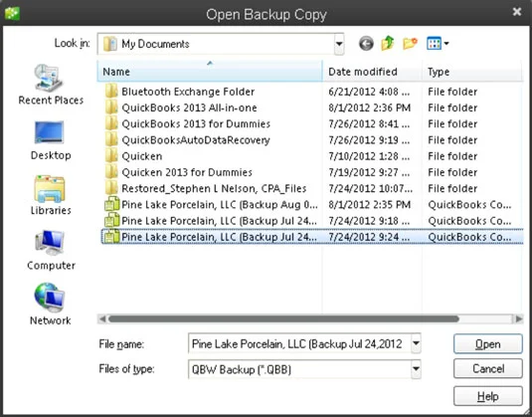Select the Bluetooth Exchange Folder icon
532x417 pixels.
(x=111, y=92)
